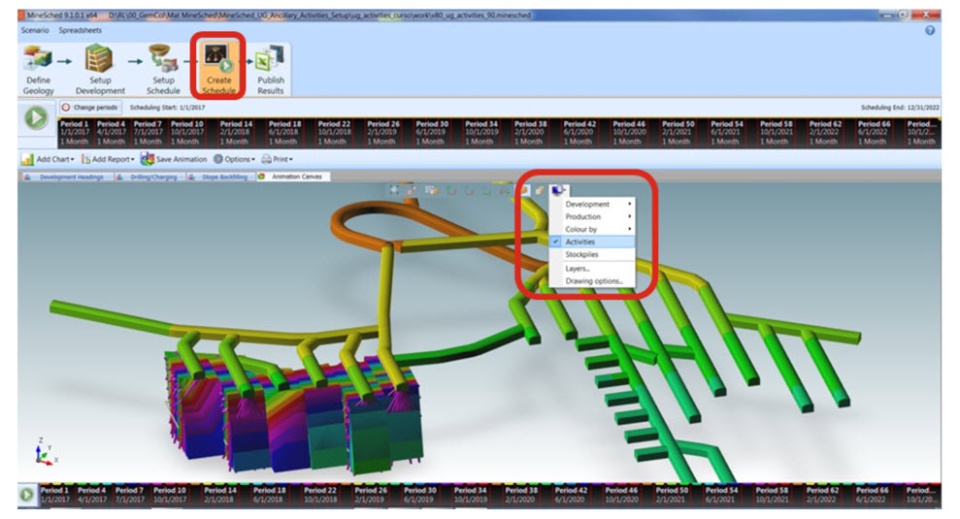Select Period 66 in the upper periods bar

[x=874, y=133]
